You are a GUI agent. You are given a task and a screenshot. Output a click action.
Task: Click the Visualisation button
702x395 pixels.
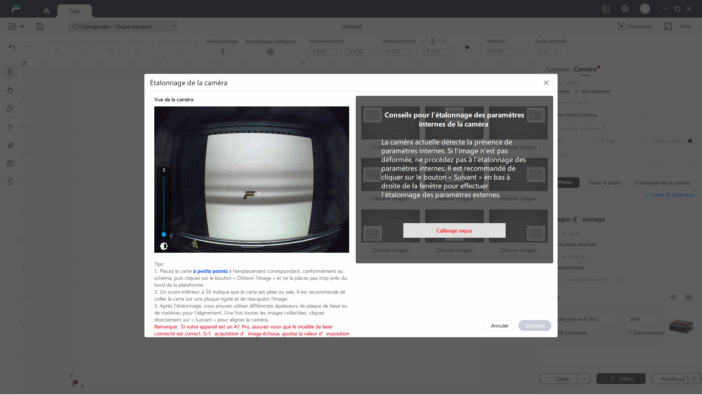coord(635,26)
